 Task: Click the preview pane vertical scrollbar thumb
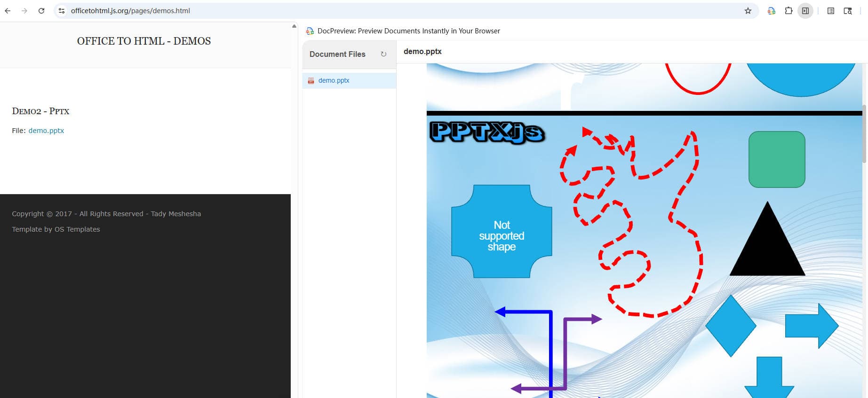(864, 134)
